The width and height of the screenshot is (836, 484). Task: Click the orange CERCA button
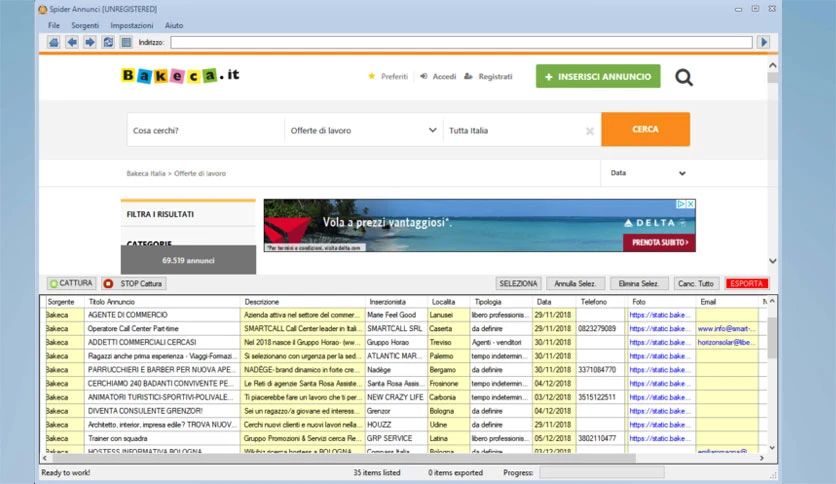[645, 129]
